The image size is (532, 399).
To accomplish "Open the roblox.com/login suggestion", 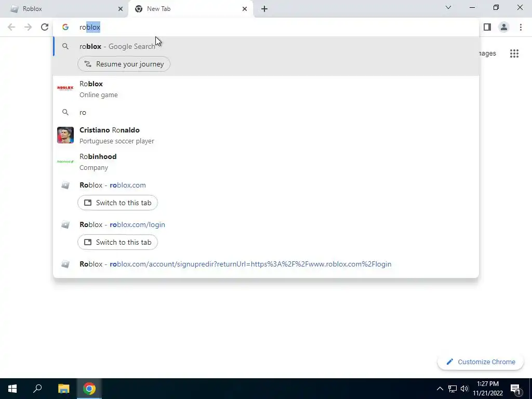I will point(266,224).
